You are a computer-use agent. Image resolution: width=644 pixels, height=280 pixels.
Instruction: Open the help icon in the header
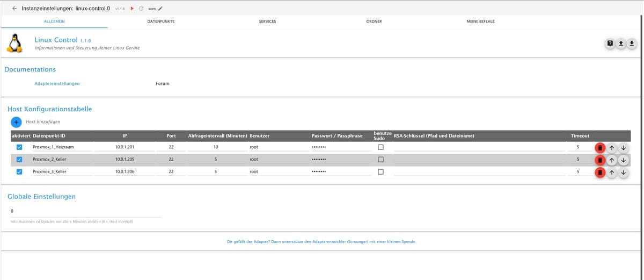pyautogui.click(x=610, y=44)
